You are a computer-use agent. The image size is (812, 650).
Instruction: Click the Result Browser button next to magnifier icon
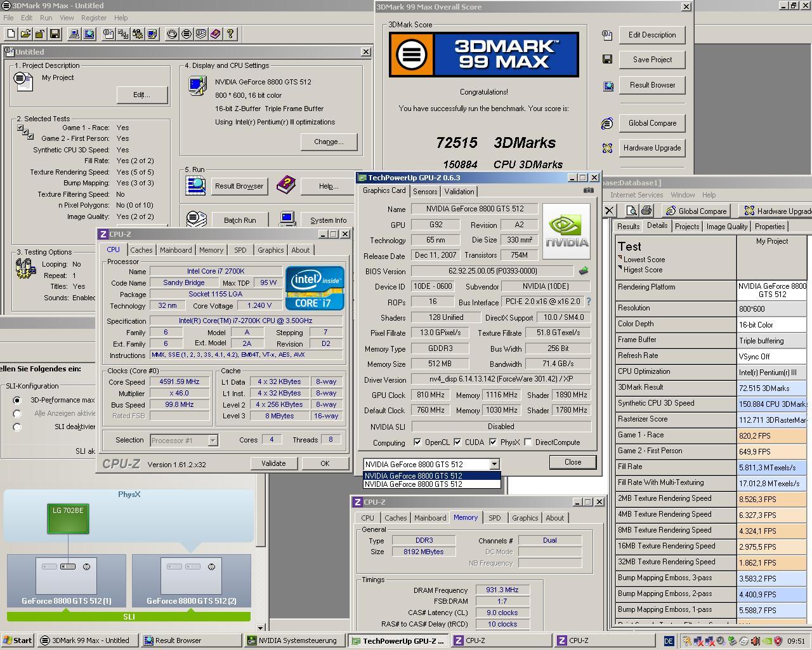pos(239,186)
